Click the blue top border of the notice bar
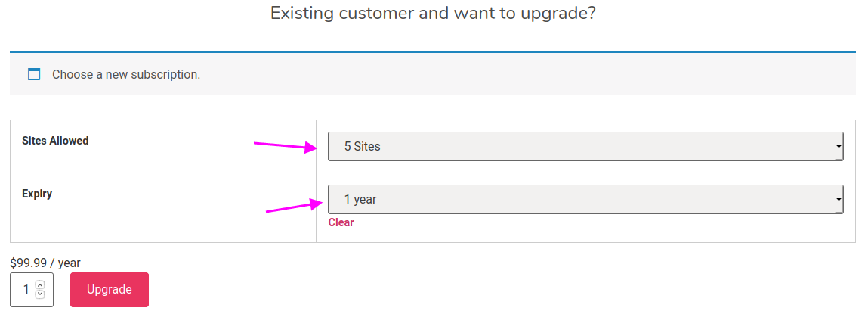 [x=433, y=52]
